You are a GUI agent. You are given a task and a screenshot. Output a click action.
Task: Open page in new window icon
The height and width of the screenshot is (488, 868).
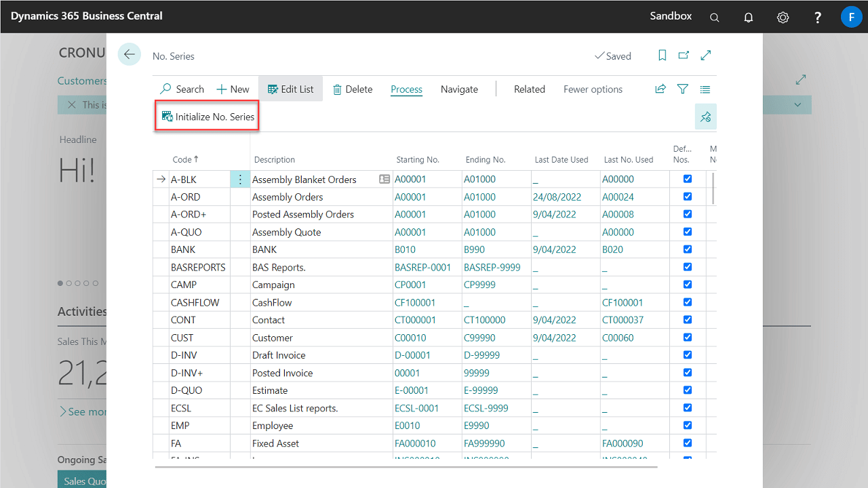pyautogui.click(x=684, y=56)
